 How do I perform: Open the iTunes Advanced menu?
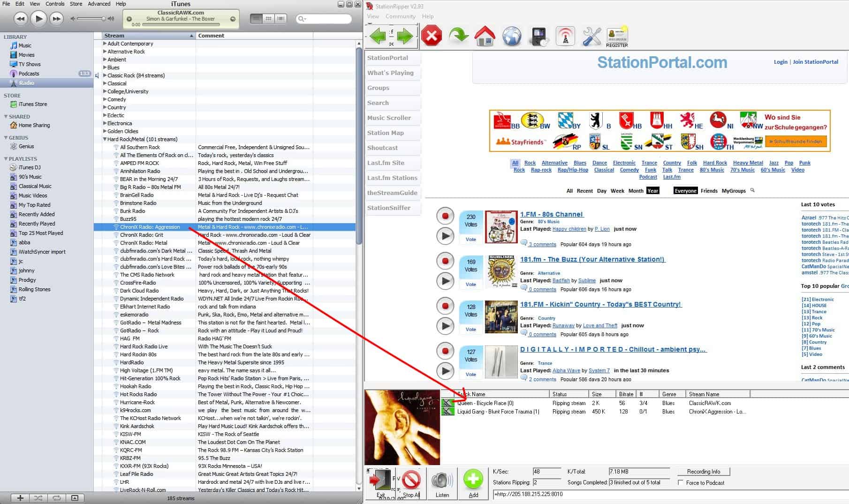99,4
